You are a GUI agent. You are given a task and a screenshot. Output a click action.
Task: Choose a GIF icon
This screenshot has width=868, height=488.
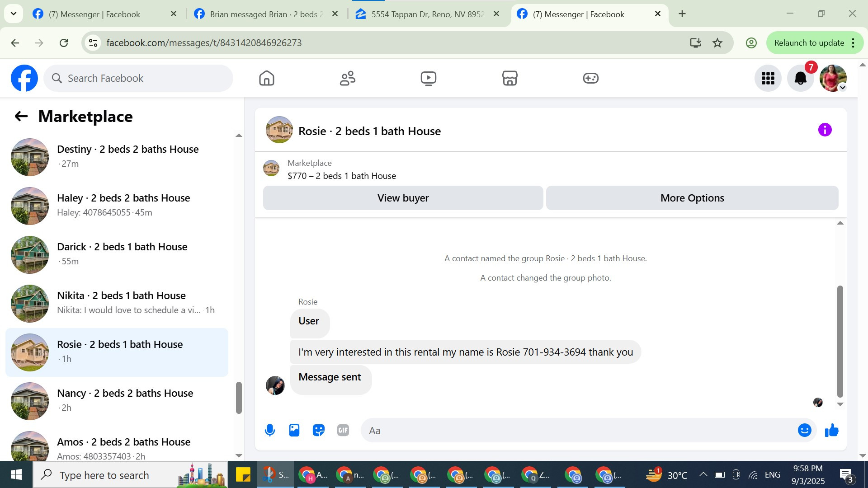[x=343, y=431]
